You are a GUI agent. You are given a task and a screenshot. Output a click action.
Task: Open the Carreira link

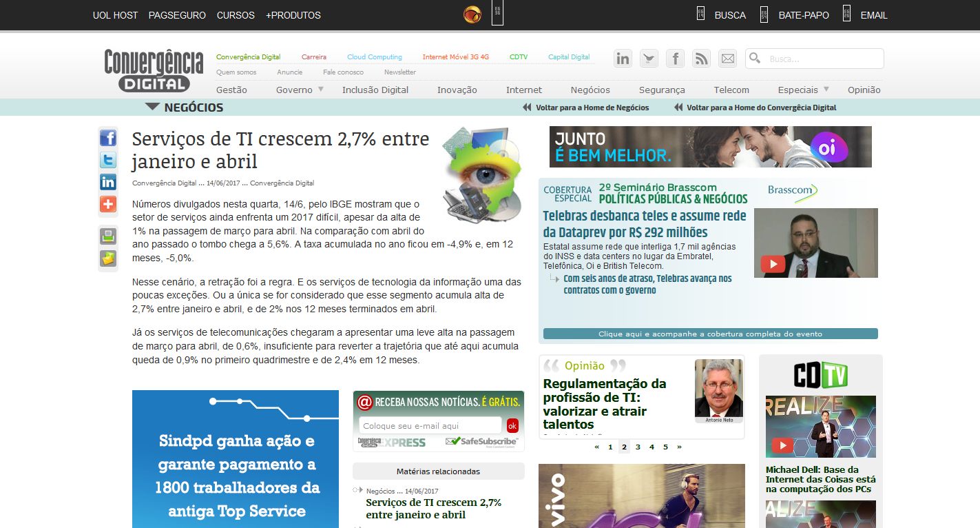314,57
